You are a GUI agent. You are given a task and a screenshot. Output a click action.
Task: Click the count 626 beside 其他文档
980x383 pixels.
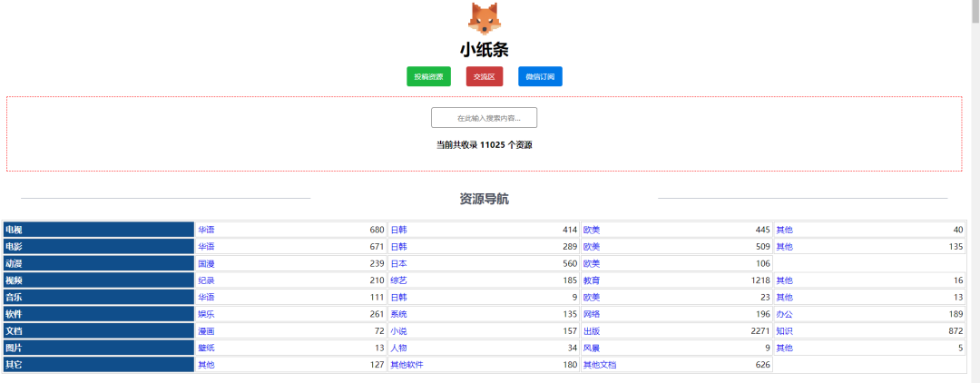click(x=762, y=364)
